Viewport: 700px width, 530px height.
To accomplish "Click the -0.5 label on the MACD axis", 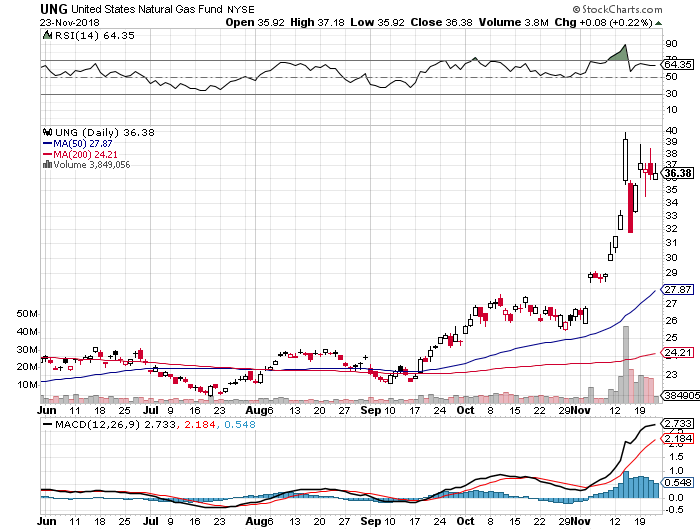I will point(674,510).
